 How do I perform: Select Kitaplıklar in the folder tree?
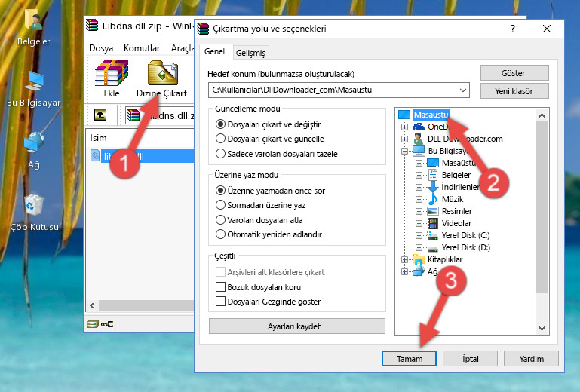[x=445, y=259]
